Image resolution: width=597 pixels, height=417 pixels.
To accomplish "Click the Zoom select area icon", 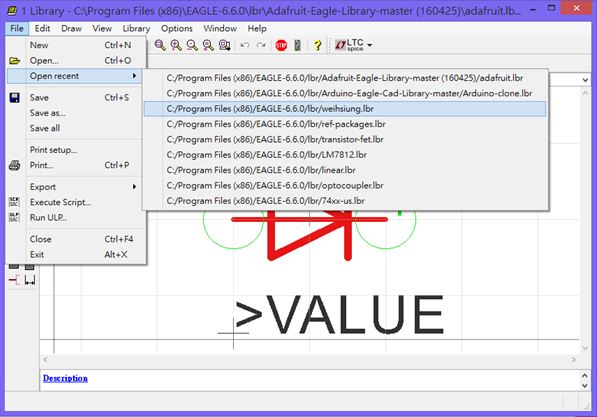I will [x=225, y=45].
